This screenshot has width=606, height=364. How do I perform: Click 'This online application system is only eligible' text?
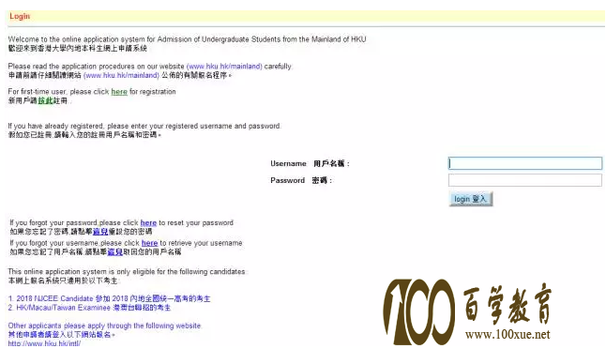coord(127,272)
